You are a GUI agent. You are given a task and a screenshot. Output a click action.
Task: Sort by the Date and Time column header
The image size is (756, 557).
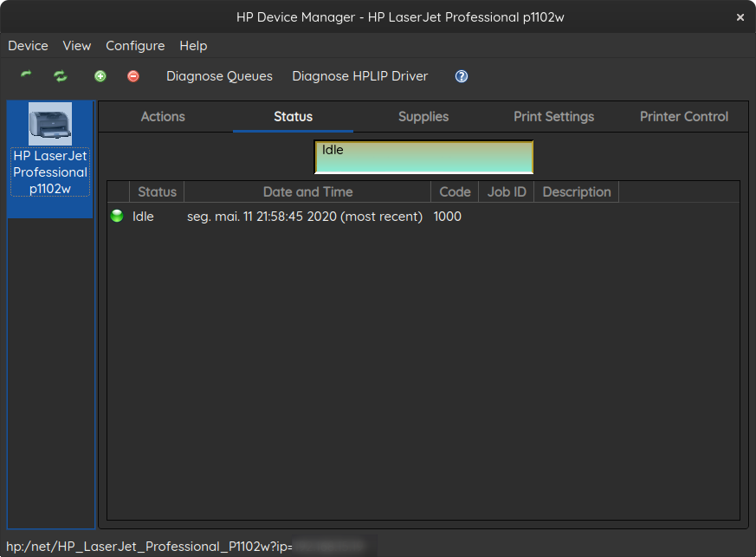pos(307,192)
